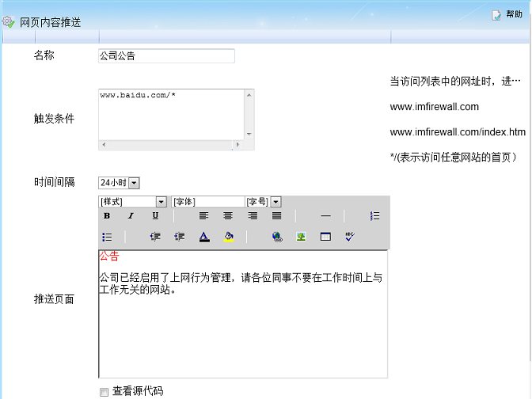Click the 名称 name input field
This screenshot has width=532, height=399.
(166, 56)
